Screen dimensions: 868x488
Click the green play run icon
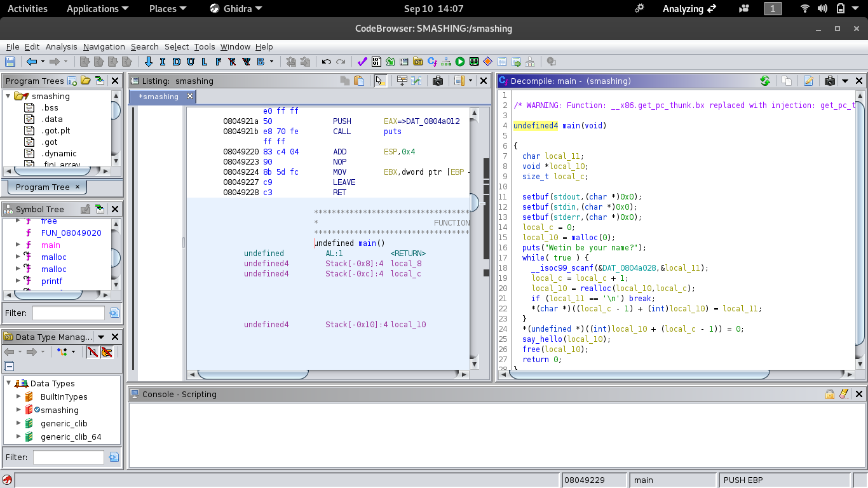(460, 62)
